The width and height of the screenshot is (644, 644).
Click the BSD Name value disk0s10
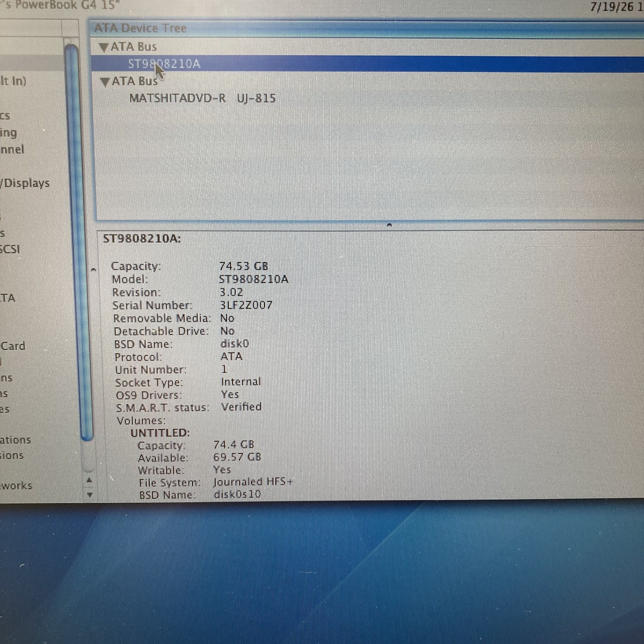coord(237,494)
